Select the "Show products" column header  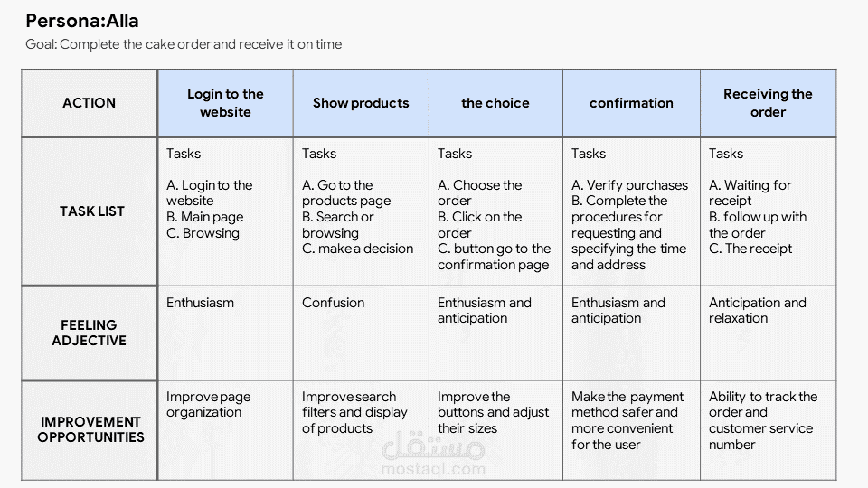click(x=361, y=103)
